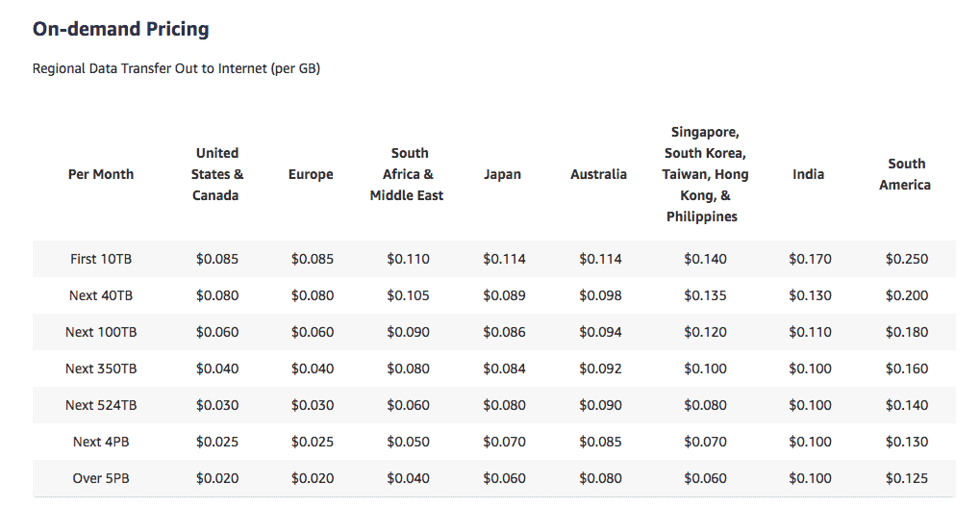Viewport: 980px width, 509px height.
Task: Select the Next 40TB row label
Action: click(x=101, y=295)
